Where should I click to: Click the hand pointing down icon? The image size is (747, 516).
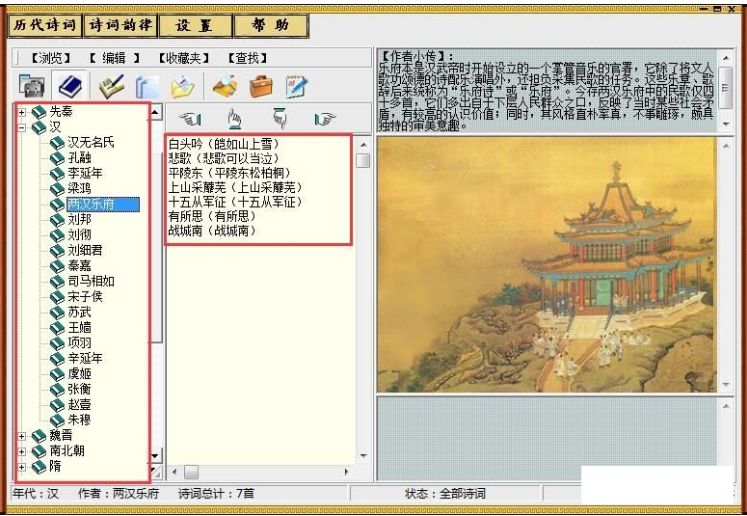(x=280, y=118)
